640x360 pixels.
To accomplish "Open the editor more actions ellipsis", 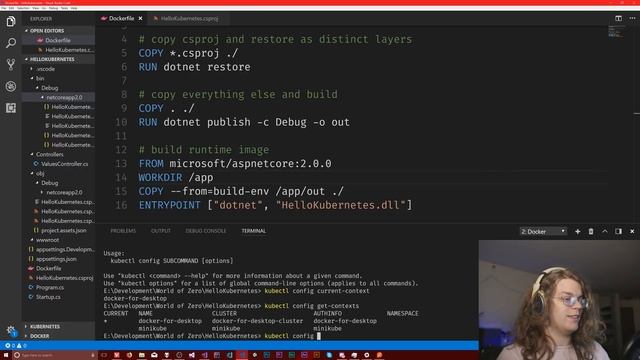I will coord(632,18).
